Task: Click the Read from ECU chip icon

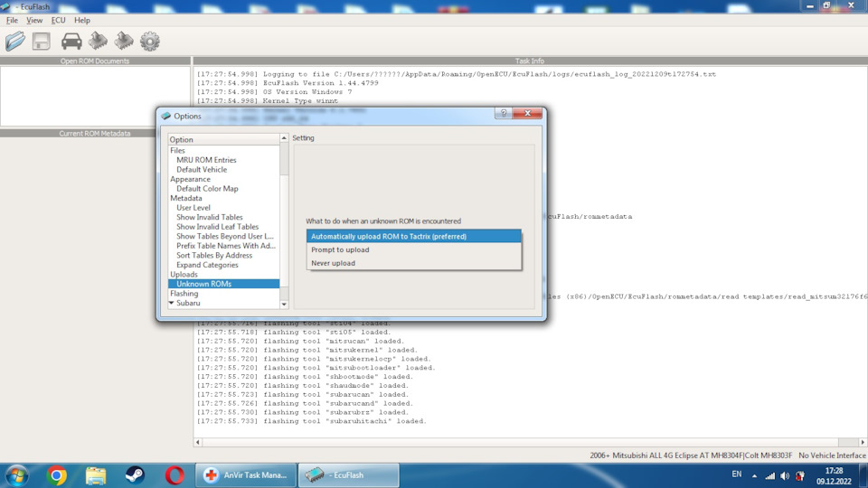Action: (x=98, y=41)
